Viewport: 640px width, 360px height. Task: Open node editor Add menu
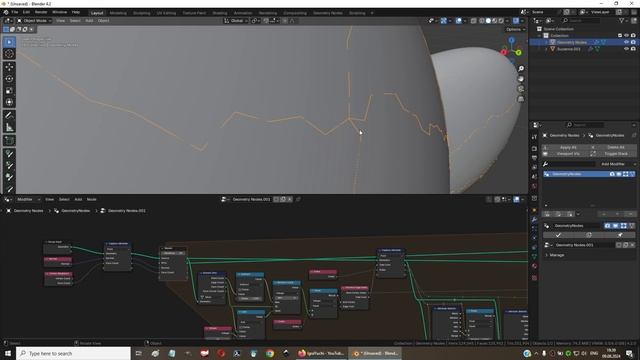tap(78, 200)
